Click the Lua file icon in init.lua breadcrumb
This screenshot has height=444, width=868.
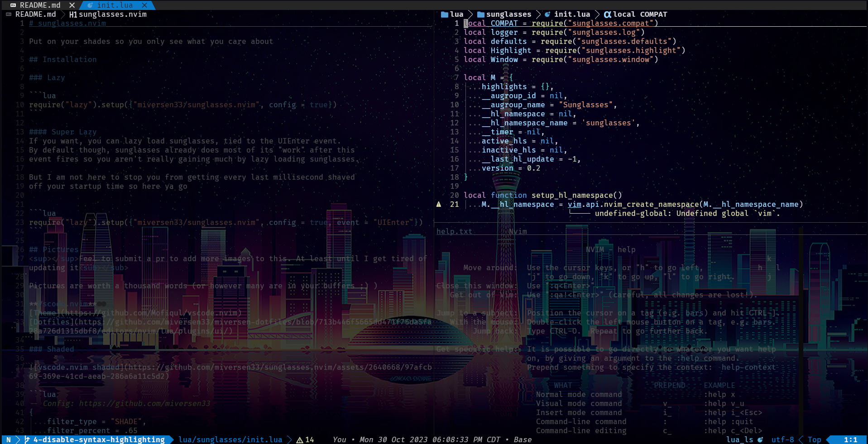coord(547,14)
